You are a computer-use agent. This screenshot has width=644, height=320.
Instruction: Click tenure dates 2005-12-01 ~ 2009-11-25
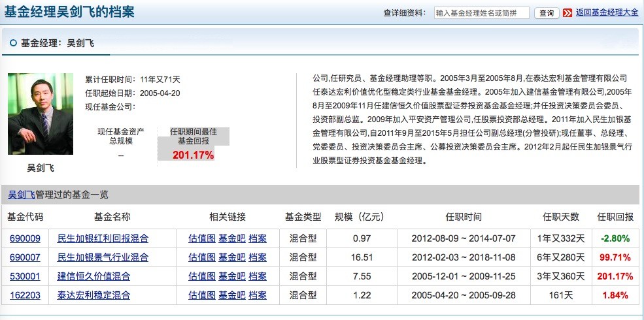[x=464, y=276]
